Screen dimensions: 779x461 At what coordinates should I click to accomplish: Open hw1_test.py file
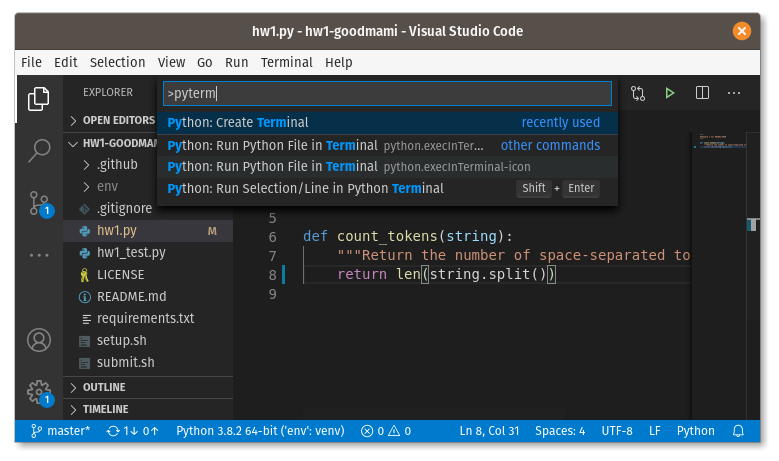click(148, 252)
